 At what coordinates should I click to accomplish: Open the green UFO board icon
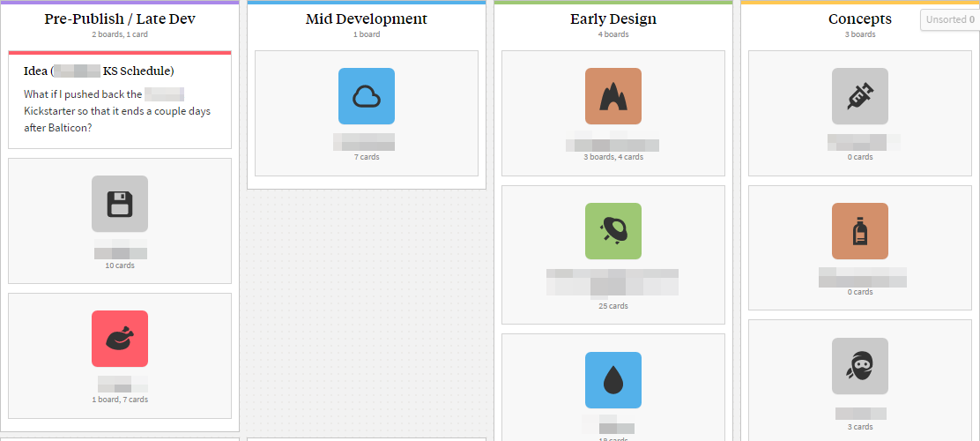613,231
